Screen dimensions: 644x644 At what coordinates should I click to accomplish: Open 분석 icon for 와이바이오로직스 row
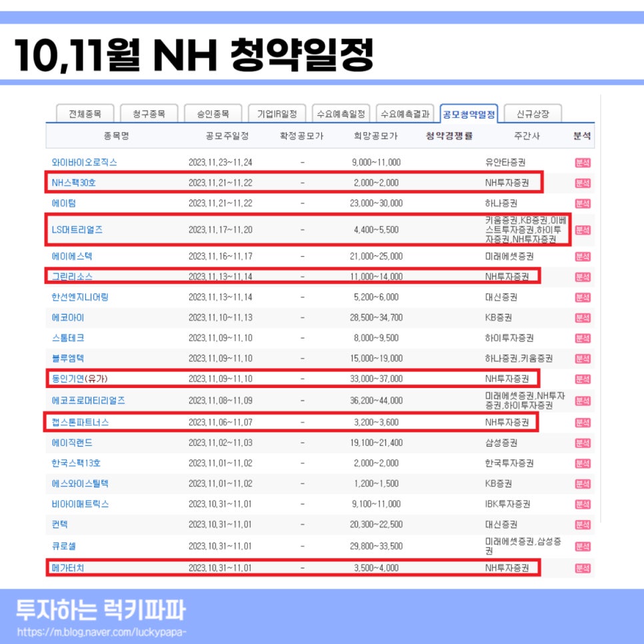pyautogui.click(x=583, y=163)
